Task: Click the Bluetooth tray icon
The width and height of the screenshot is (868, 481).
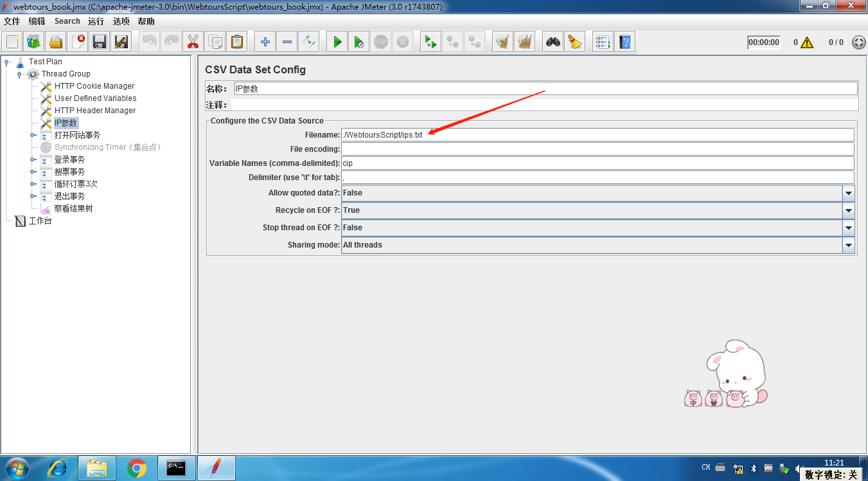Action: [x=754, y=468]
